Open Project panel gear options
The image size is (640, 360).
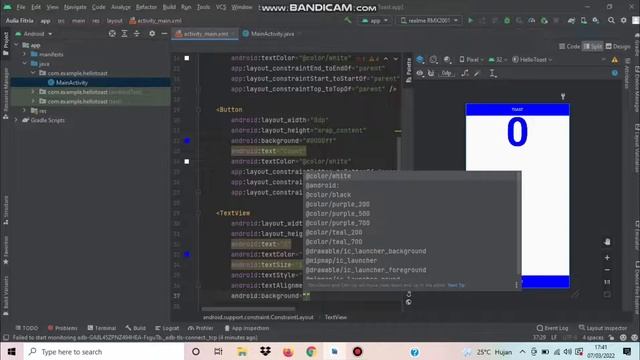click(152, 34)
